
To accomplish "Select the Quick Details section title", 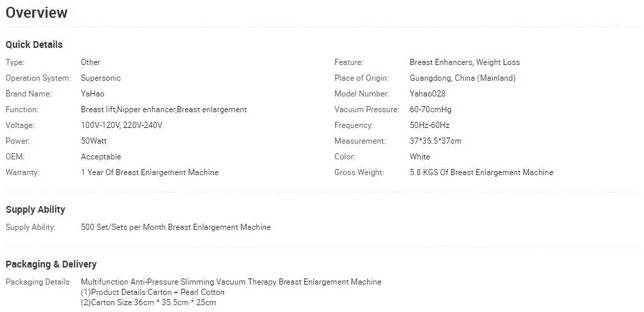I will (x=34, y=44).
